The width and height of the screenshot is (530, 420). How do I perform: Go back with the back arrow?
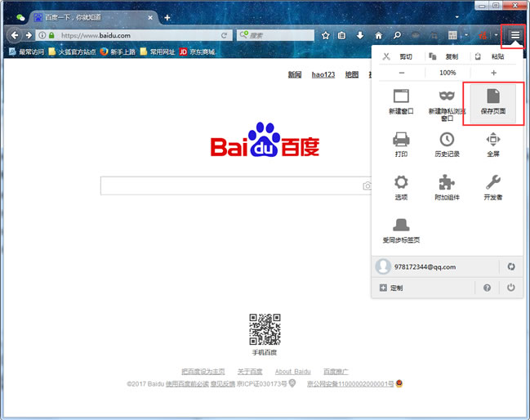14,35
